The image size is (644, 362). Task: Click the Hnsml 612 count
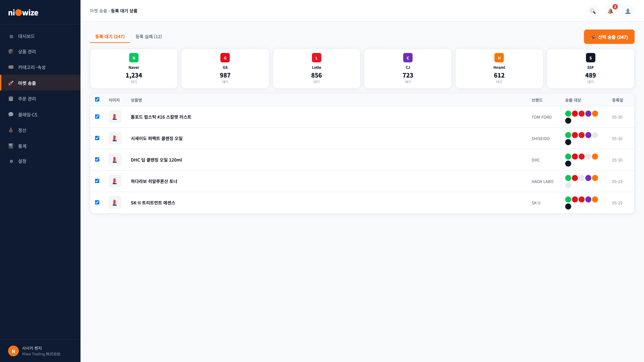coord(499,75)
